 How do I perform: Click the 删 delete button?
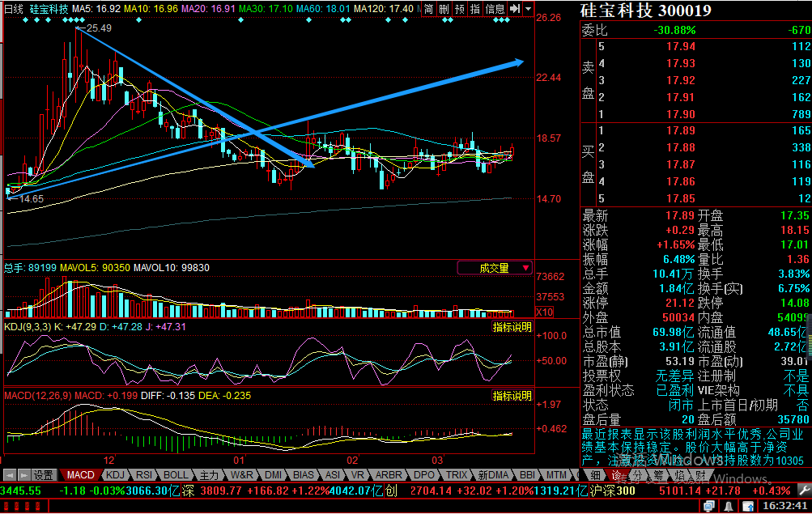(444, 9)
